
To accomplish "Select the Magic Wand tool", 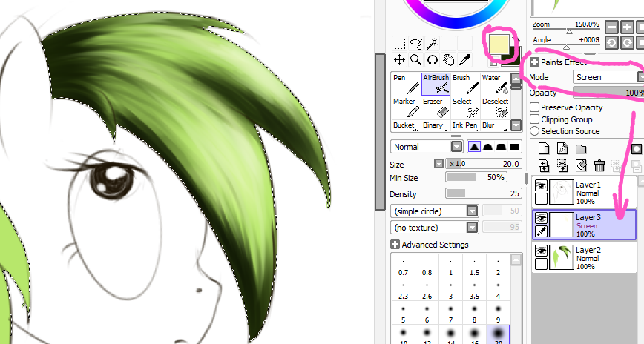I will coord(433,44).
